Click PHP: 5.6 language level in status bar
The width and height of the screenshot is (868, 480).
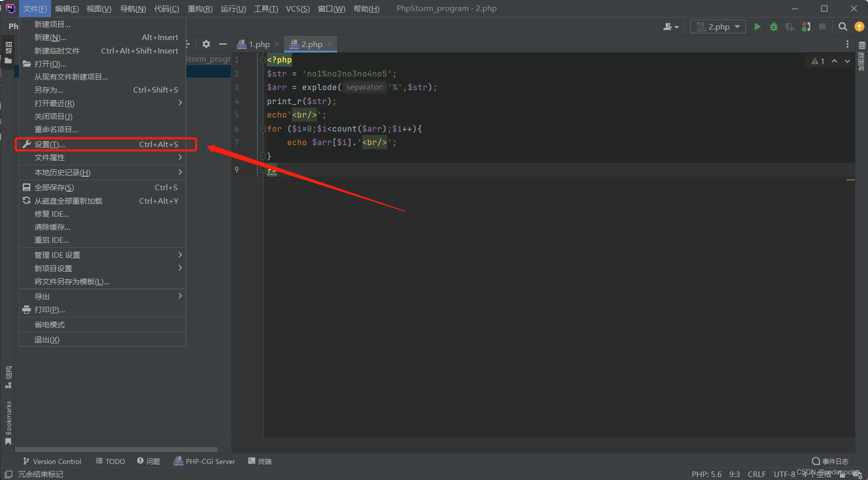(707, 474)
